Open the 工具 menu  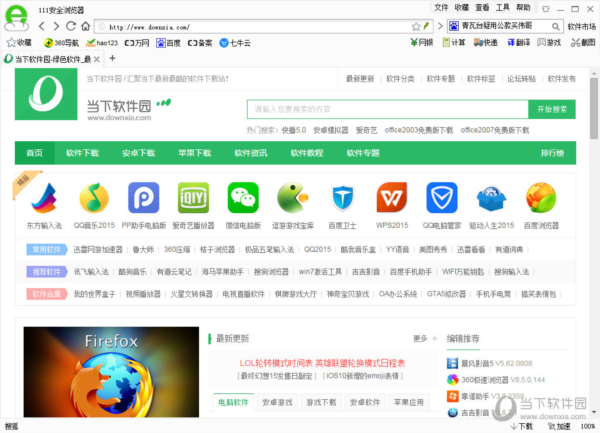click(502, 8)
